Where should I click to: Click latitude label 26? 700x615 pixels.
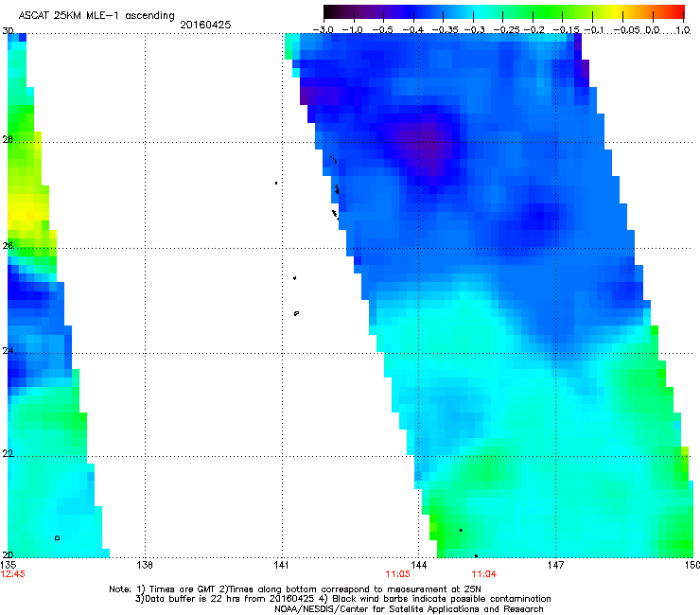(x=8, y=246)
